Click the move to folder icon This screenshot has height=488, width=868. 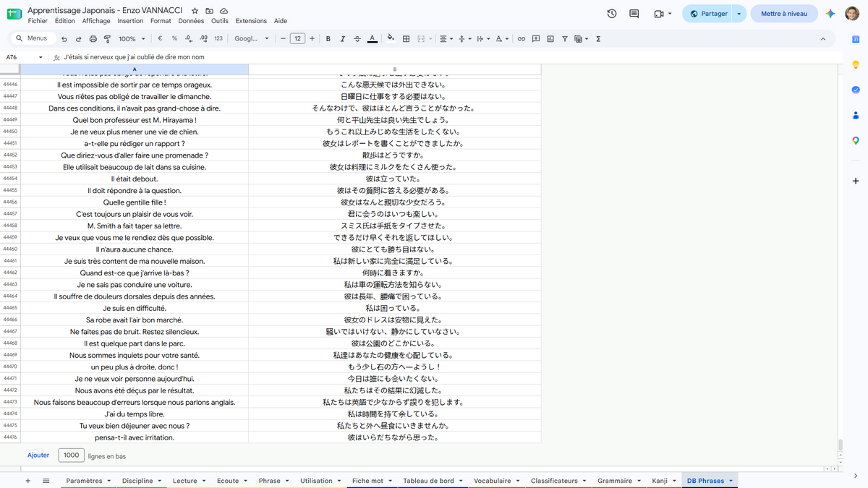pos(210,11)
